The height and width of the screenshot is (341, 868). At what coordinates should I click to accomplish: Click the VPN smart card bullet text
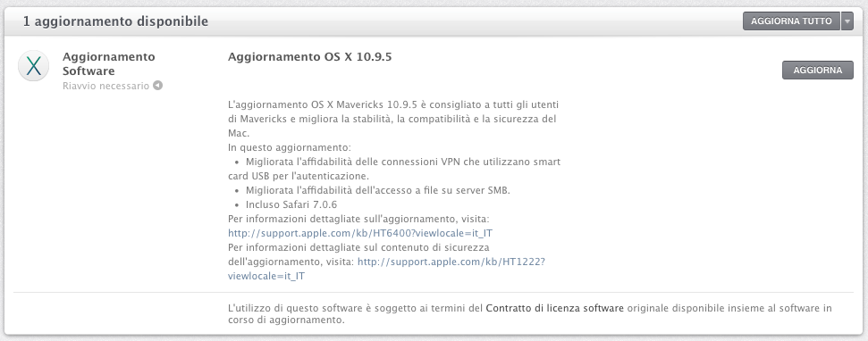point(394,169)
